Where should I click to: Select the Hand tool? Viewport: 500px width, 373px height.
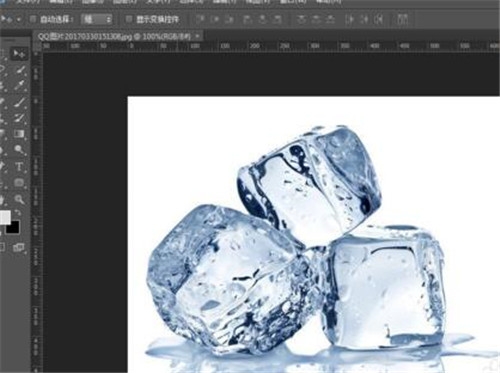pos(3,199)
